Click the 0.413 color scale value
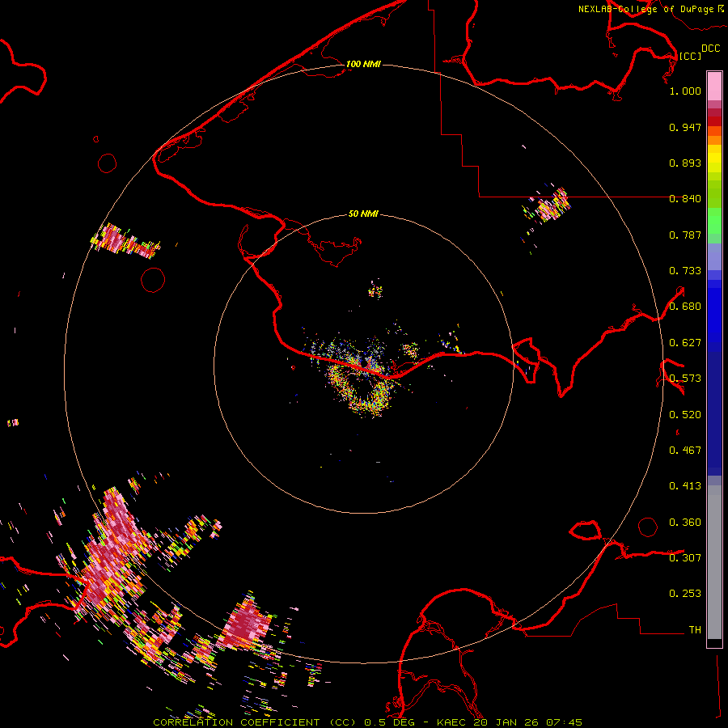 (685, 486)
